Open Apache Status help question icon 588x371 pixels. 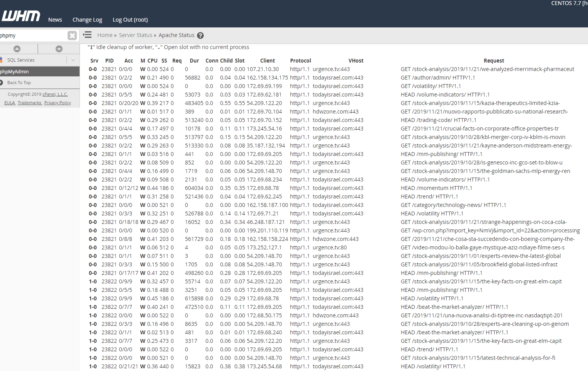pyautogui.click(x=200, y=36)
